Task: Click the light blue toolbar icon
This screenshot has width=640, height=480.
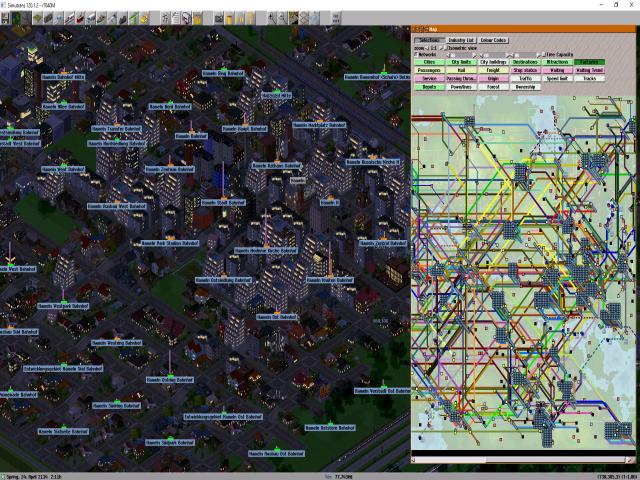Action: [x=315, y=18]
